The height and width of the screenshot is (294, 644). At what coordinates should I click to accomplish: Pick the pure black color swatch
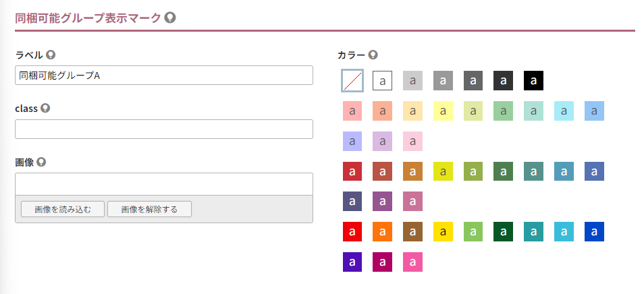(533, 81)
